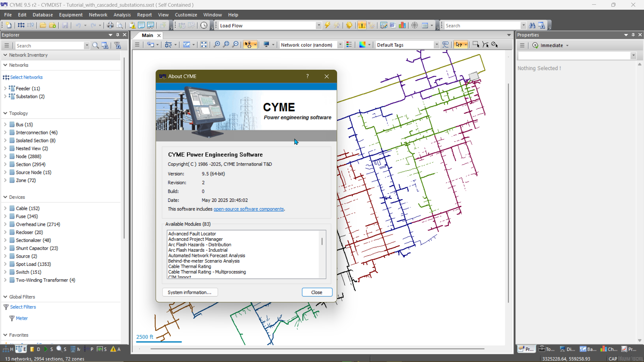Viewport: 644px width, 362px height.
Task: Click the Available Modules list scrollbar thumb
Action: 322,241
